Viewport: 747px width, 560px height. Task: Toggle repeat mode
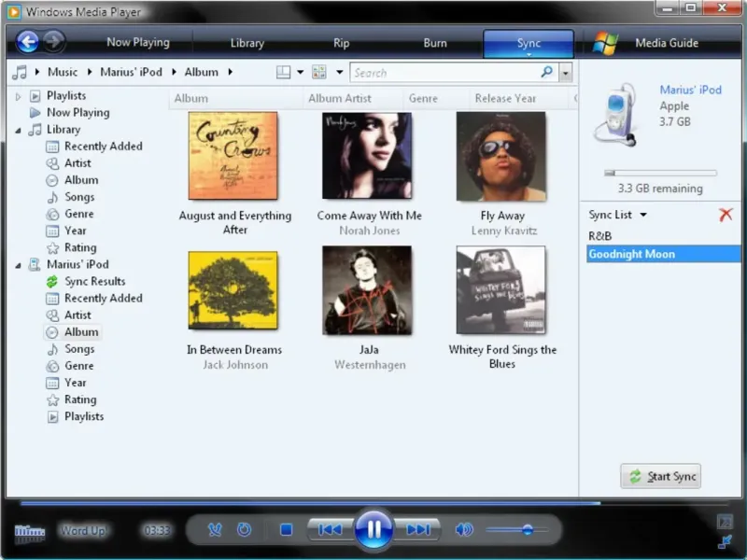pos(244,529)
